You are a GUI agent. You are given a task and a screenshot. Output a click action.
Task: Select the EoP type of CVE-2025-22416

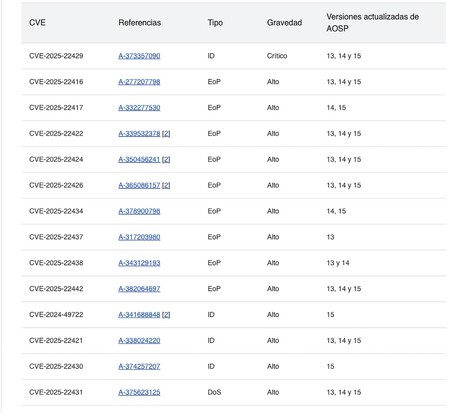click(214, 82)
